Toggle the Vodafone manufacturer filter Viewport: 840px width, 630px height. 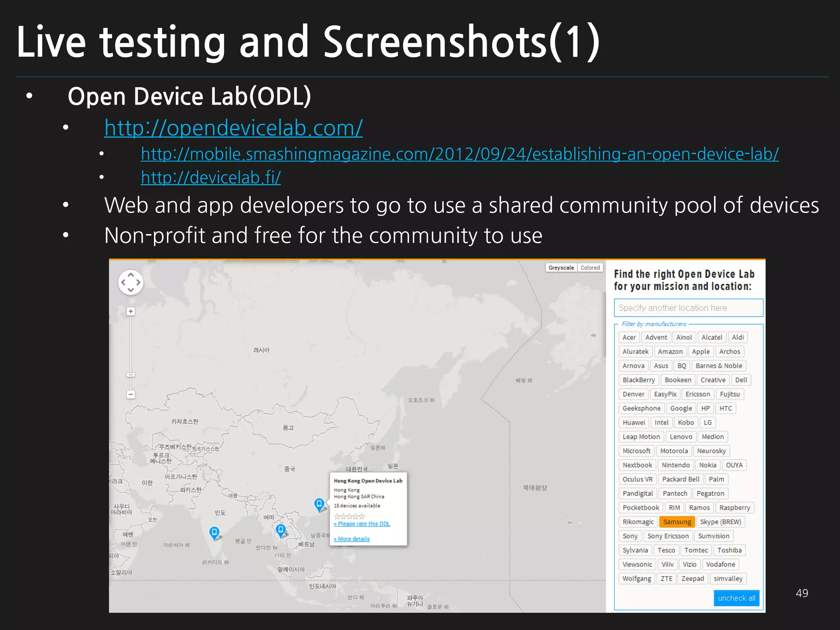(x=720, y=564)
